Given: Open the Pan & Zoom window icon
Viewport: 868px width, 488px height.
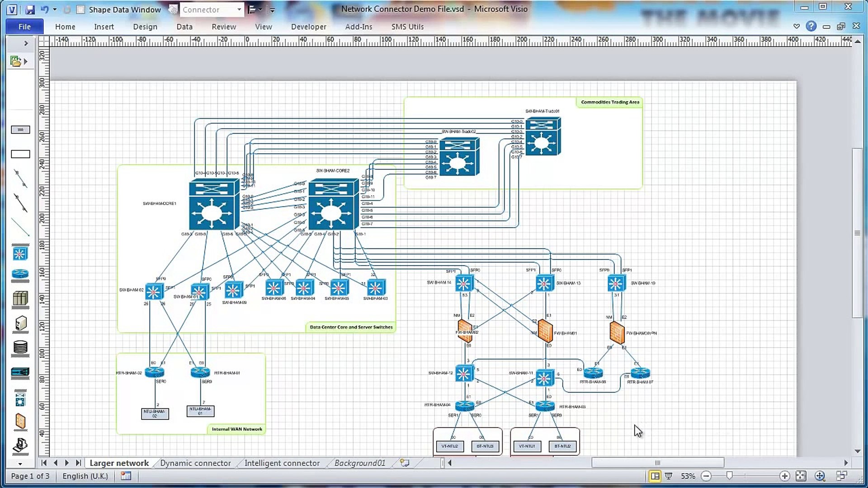Looking at the screenshot, I should [820, 476].
